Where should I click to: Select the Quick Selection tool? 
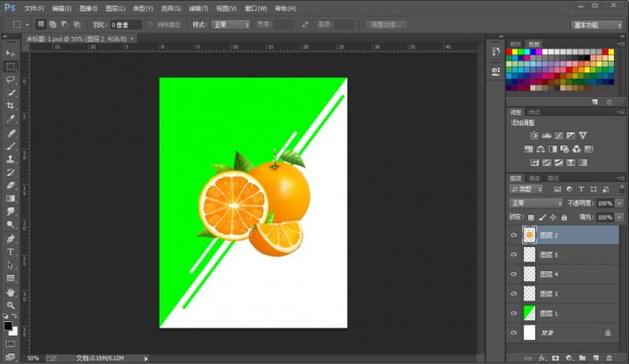pyautogui.click(x=11, y=93)
